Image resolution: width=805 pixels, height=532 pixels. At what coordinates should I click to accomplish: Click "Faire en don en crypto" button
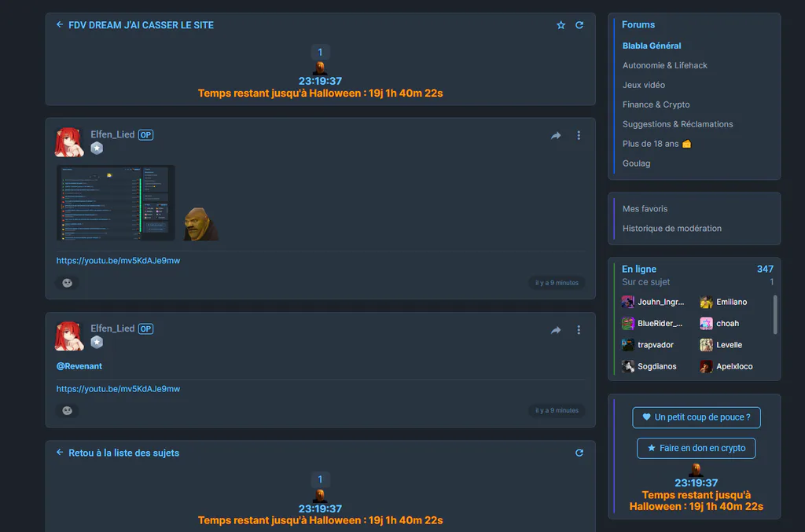[x=697, y=449]
